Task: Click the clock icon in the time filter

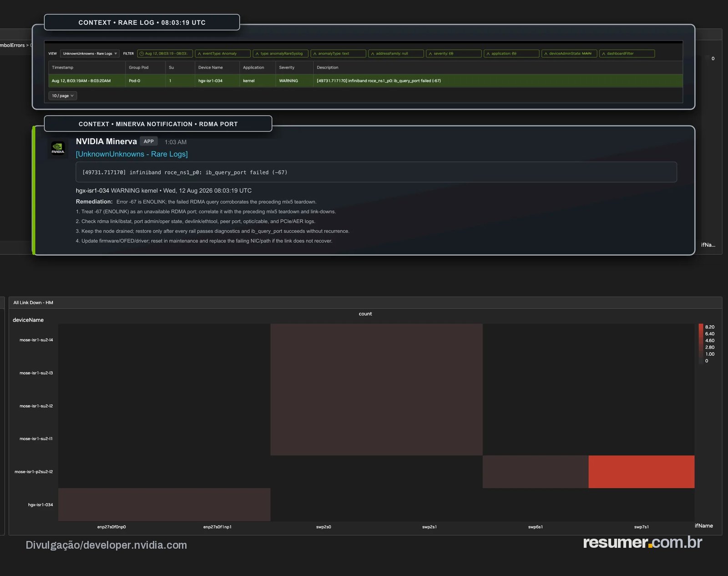Action: (x=142, y=54)
